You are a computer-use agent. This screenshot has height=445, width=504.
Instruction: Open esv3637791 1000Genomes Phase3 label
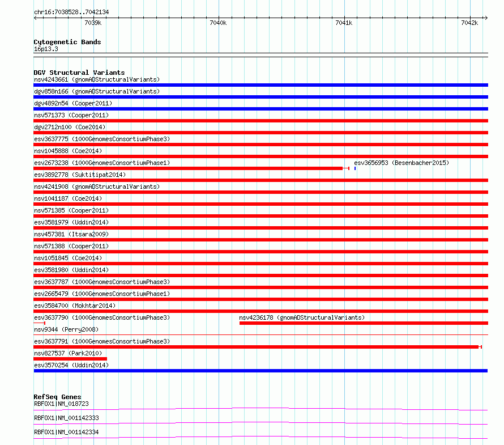pos(102,341)
